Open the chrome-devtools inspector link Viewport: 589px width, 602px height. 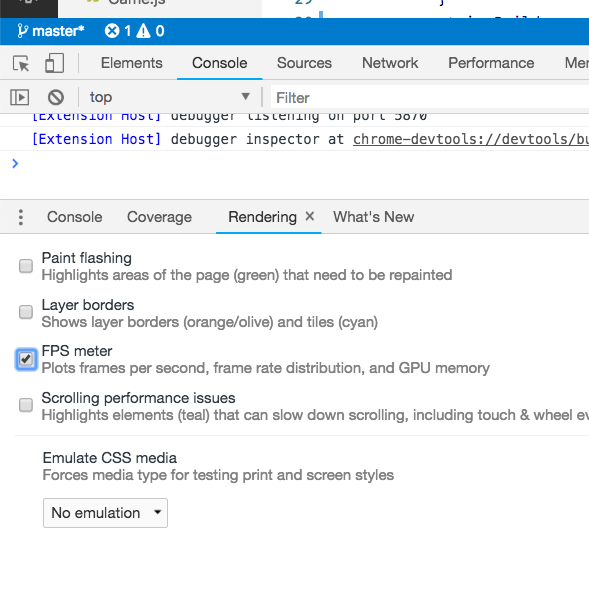tap(471, 139)
